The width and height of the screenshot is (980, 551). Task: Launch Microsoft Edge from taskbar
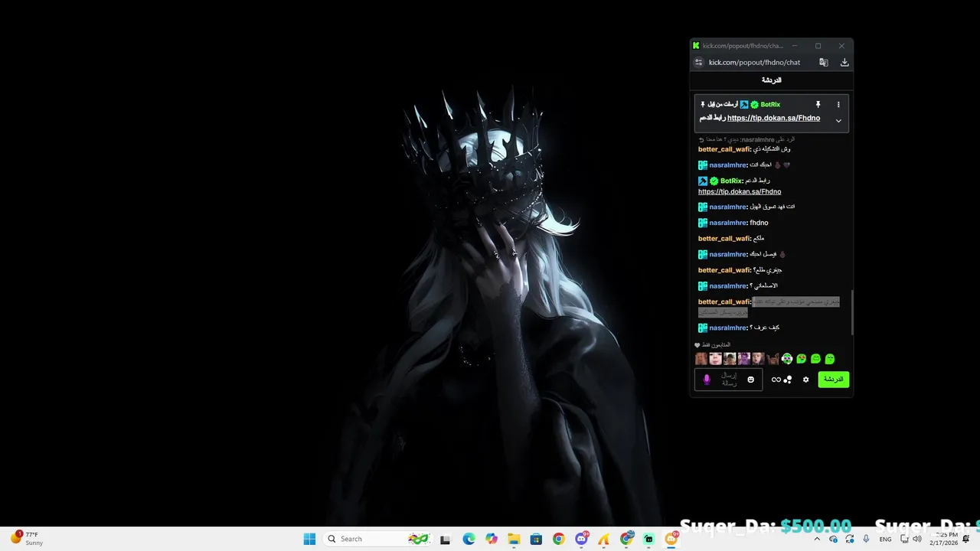469,540
